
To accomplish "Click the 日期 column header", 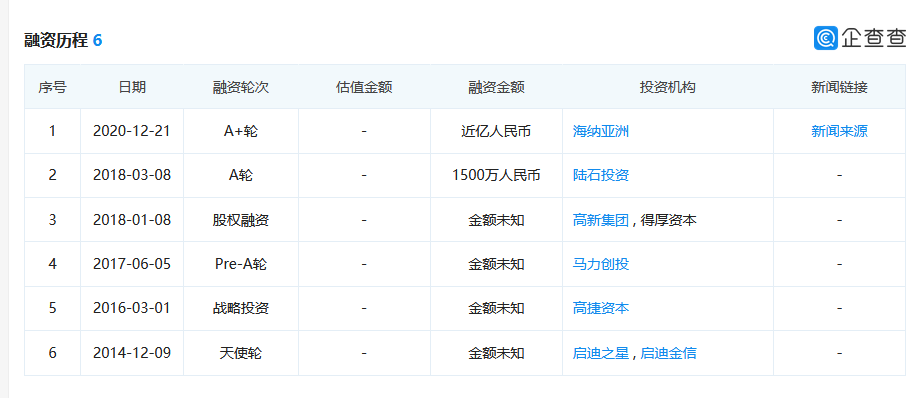I will pos(132,87).
